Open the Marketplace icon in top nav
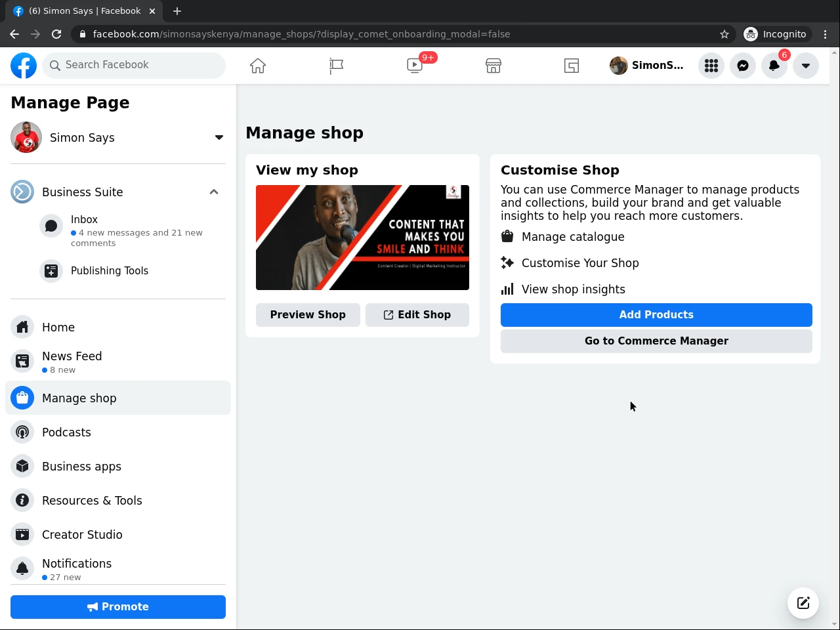840x630 pixels. (493, 66)
